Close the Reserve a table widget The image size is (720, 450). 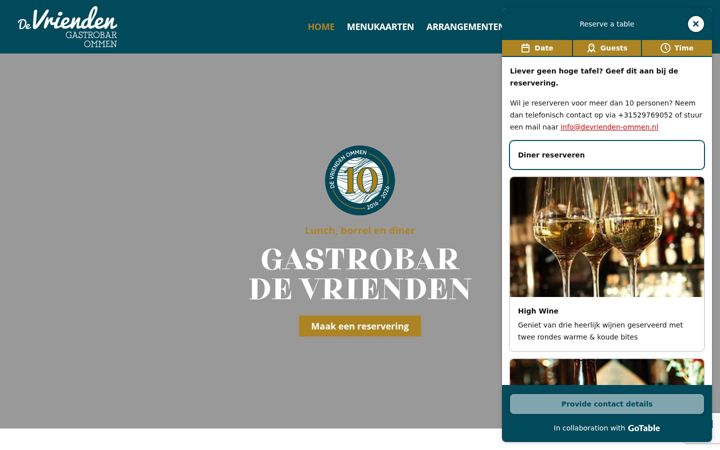[x=695, y=24]
